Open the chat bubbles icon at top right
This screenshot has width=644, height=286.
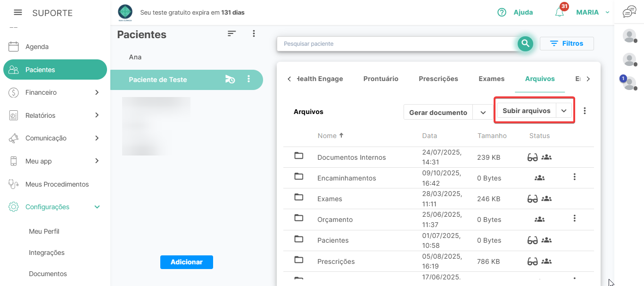click(629, 12)
